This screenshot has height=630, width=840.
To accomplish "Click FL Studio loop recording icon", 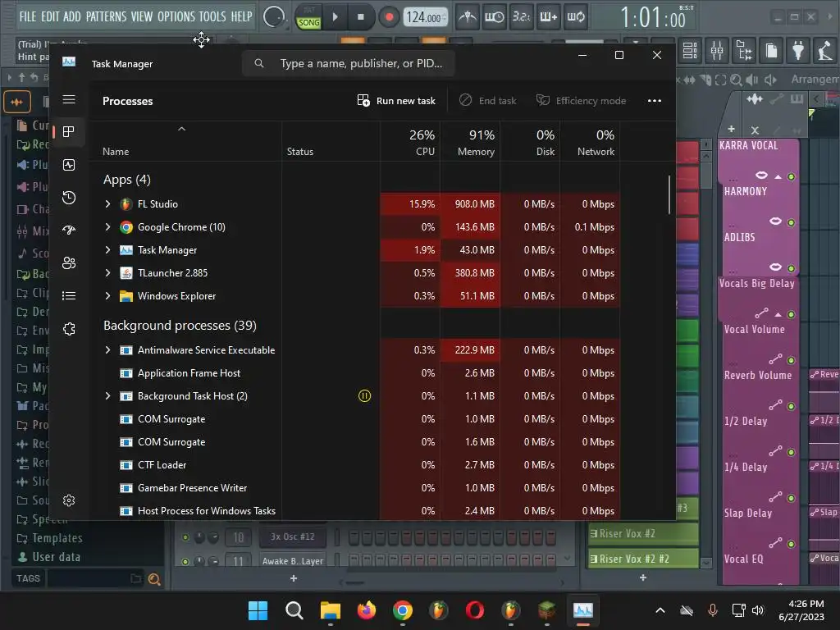I will tap(575, 17).
